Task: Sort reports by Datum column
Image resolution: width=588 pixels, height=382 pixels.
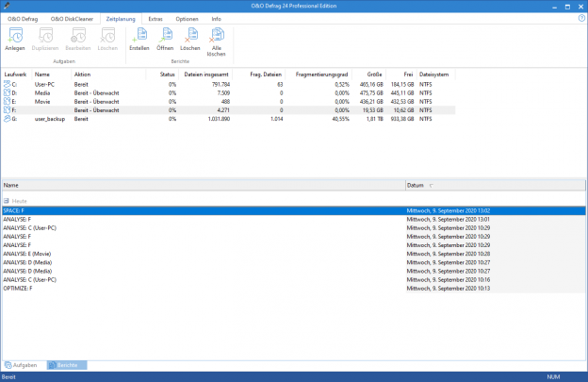Action: click(x=416, y=186)
